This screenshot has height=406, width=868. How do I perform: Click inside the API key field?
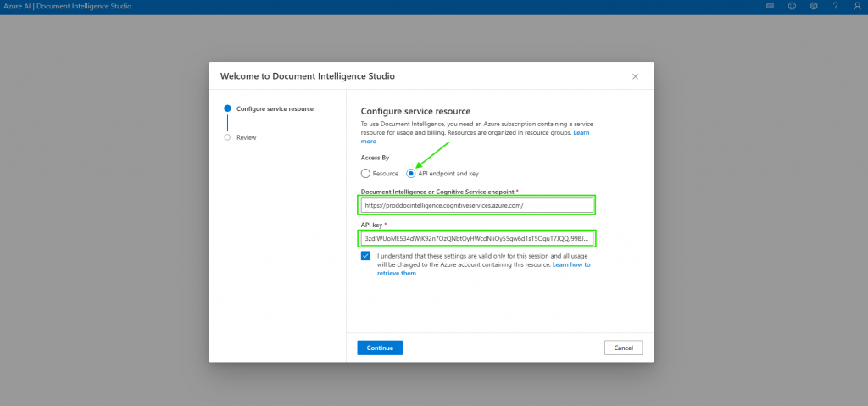pos(476,238)
